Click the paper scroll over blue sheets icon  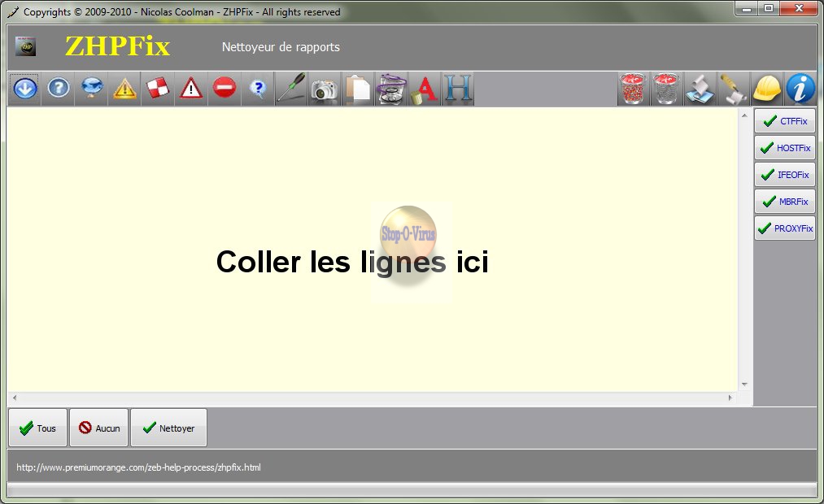pos(700,89)
